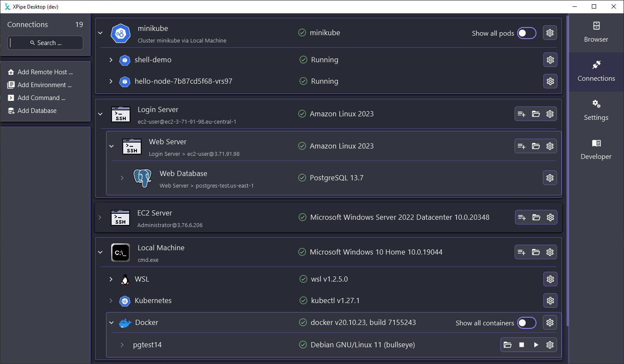This screenshot has height=364, width=624.
Task: Open settings gear for shell-demo pod
Action: [x=550, y=60]
